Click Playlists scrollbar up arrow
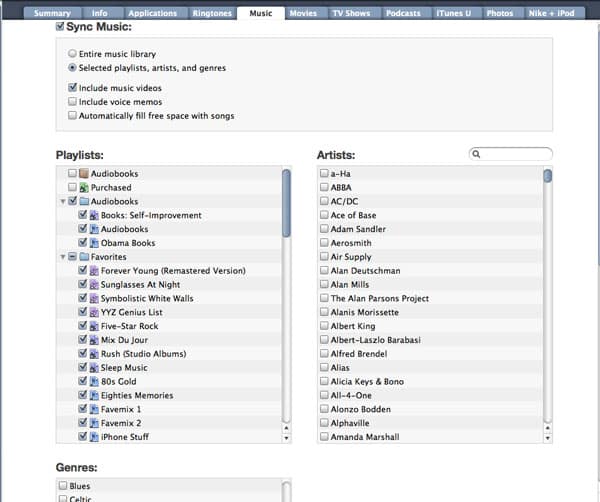This screenshot has height=502, width=600. coord(286,428)
